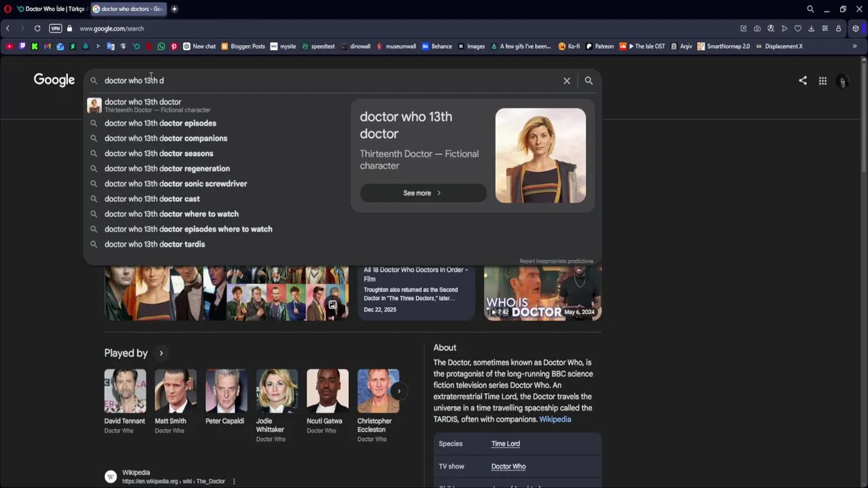Expand hidden bookmarks with double chevron
Image resolution: width=868 pixels, height=488 pixels.
[x=854, y=46]
